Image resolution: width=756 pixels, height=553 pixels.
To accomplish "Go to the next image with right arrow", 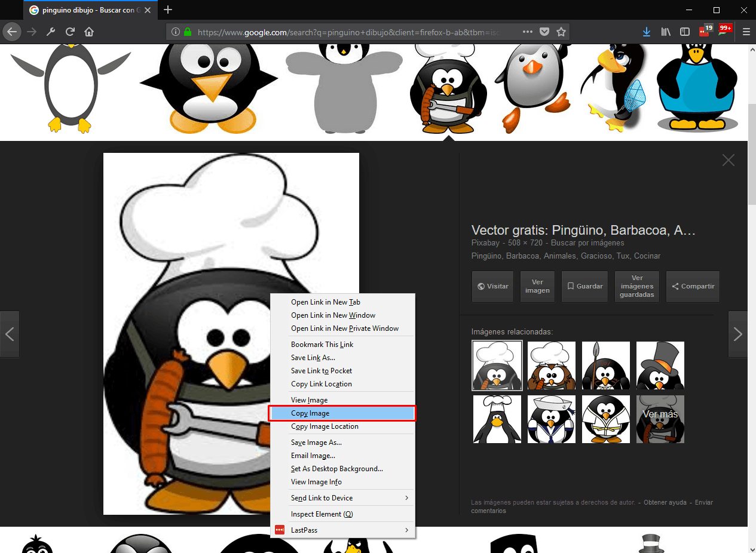I will (x=737, y=334).
